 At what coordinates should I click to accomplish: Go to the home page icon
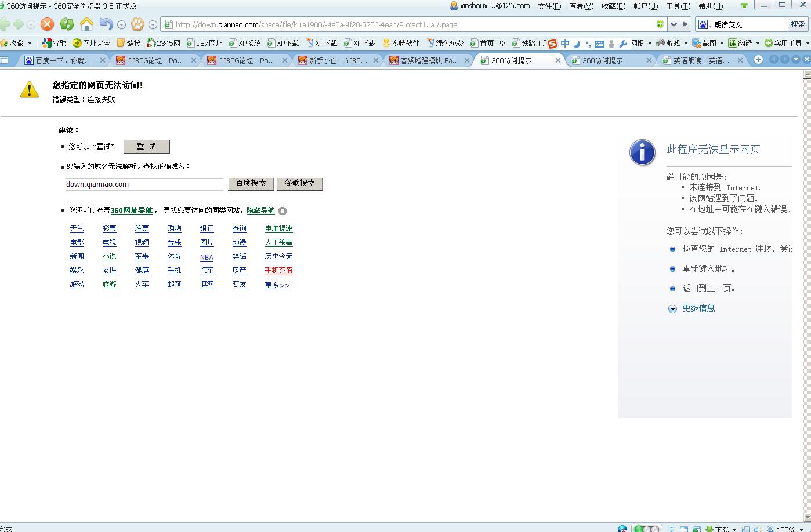[x=86, y=24]
